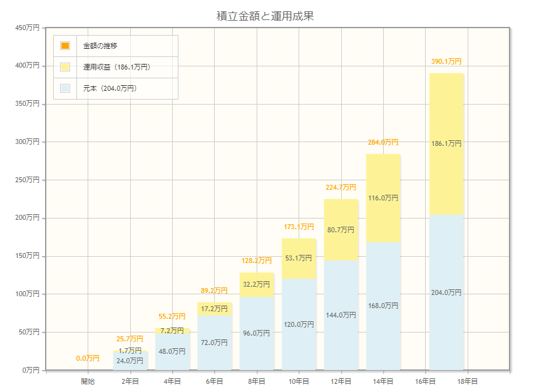
Task: Click the 48.0万円 blue segment value
Action: (172, 351)
